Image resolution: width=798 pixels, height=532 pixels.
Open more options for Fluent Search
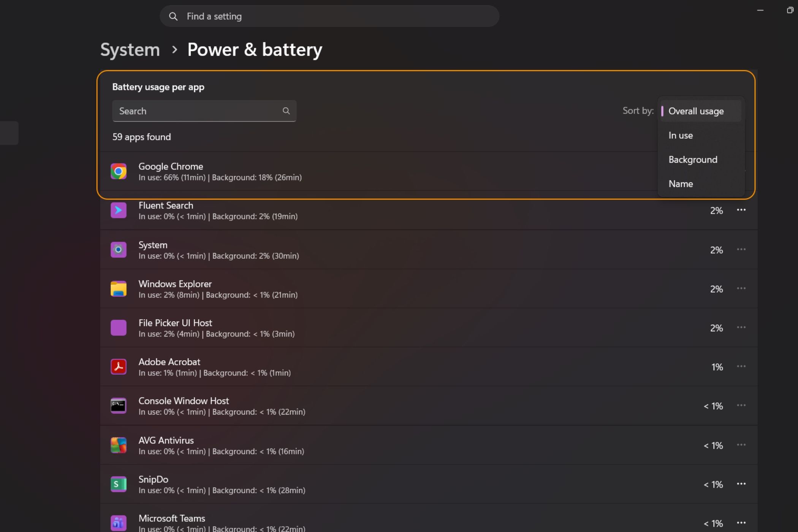pos(741,210)
